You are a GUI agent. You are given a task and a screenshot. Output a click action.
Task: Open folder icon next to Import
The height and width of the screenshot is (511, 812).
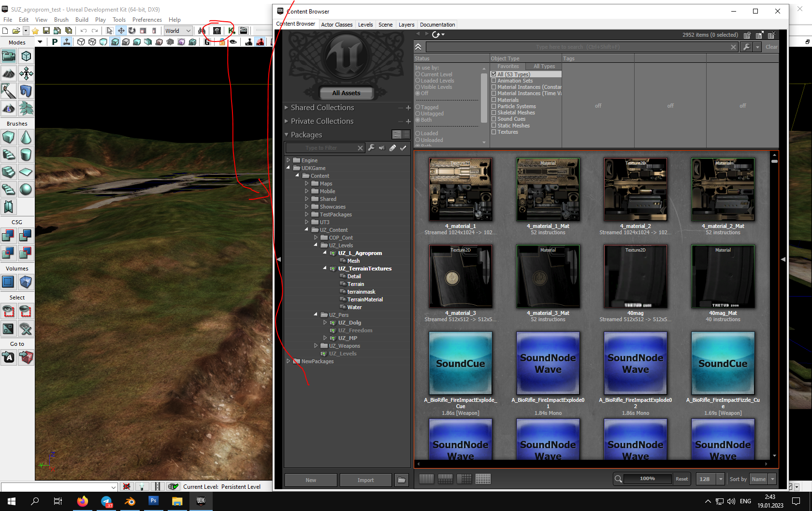click(x=402, y=480)
